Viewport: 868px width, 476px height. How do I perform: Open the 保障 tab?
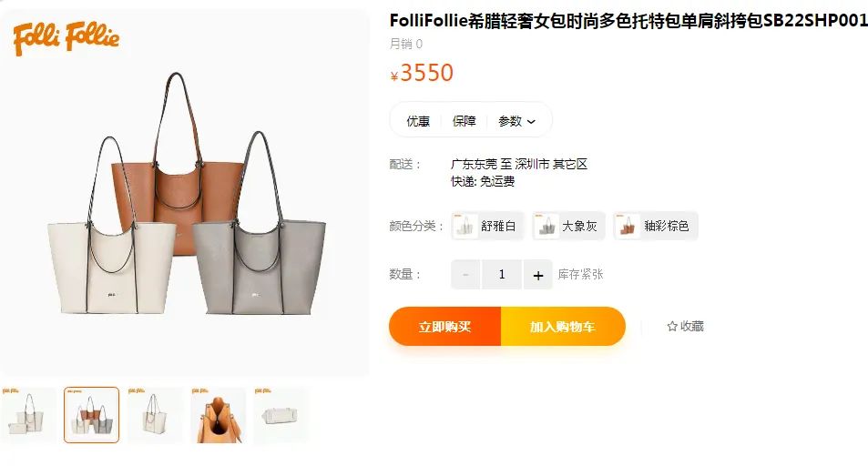[x=464, y=121]
